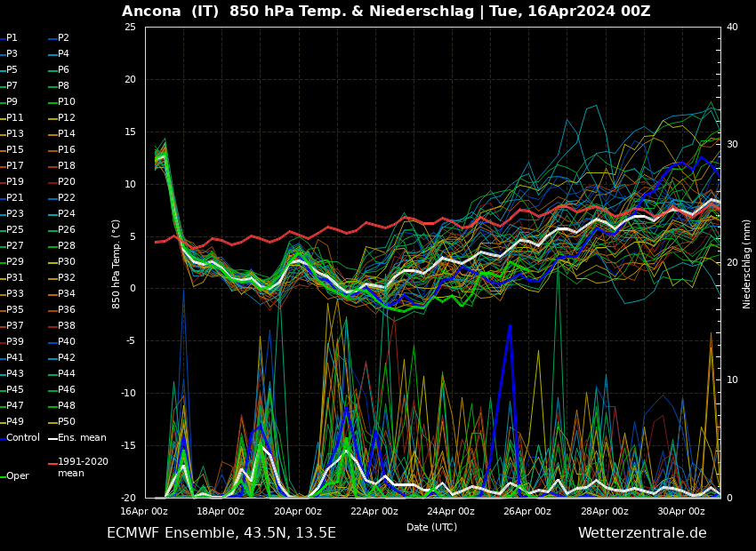Click legend entry P30
This screenshot has height=551, width=756.
62,261
